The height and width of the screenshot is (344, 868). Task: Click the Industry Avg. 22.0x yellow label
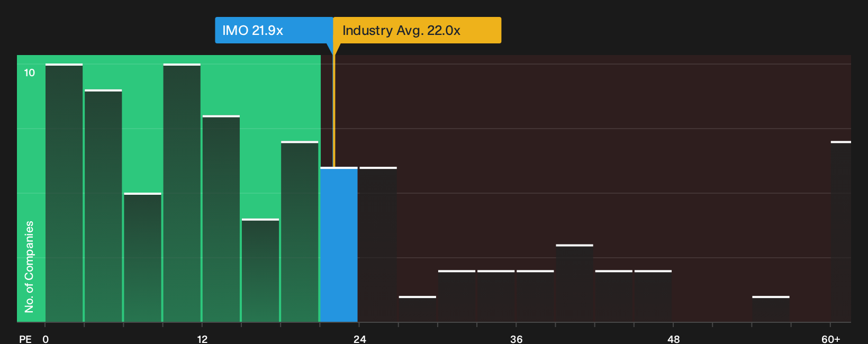tap(417, 30)
